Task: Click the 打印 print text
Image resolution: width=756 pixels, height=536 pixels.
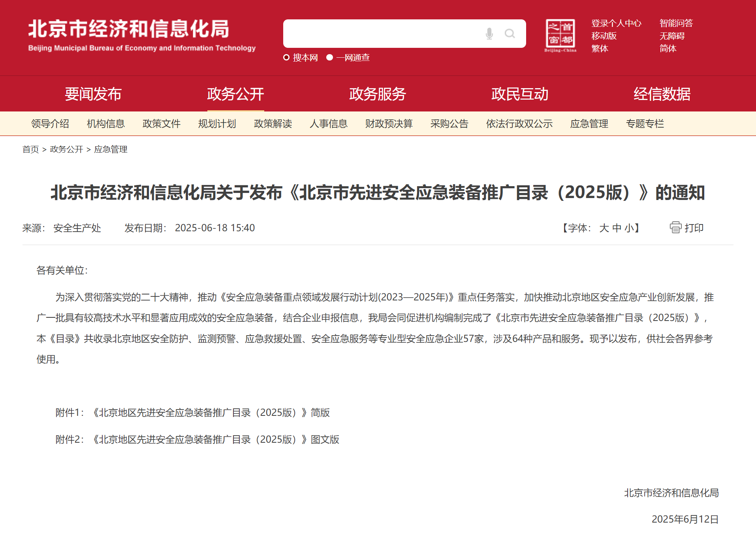Action: [694, 228]
